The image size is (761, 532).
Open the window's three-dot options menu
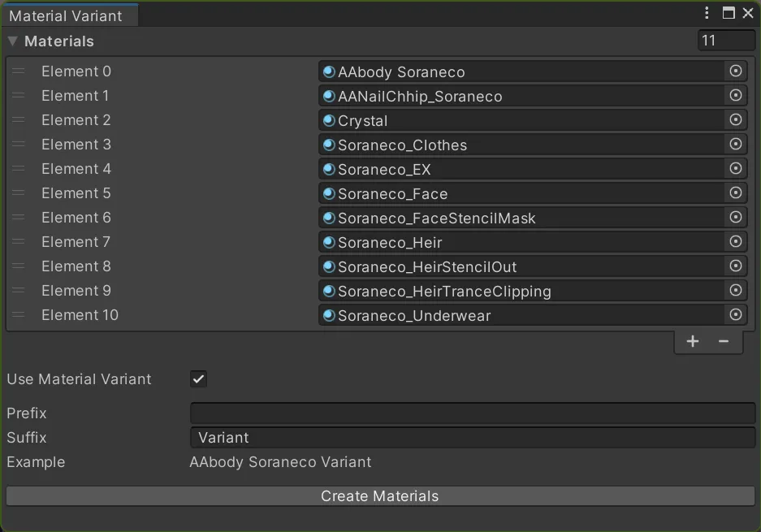coord(707,13)
